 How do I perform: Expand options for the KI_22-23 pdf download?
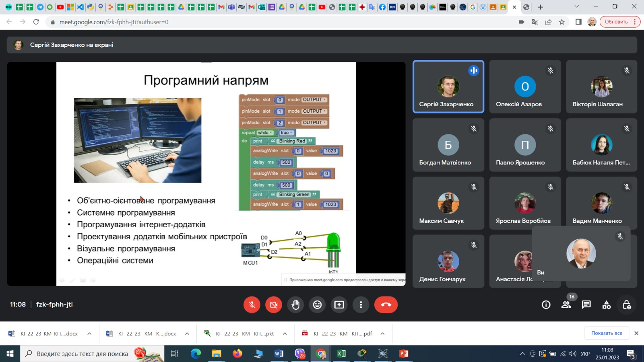[x=382, y=333]
